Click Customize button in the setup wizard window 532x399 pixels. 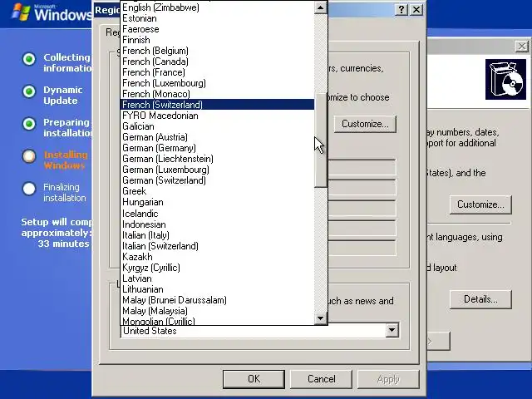coord(480,204)
